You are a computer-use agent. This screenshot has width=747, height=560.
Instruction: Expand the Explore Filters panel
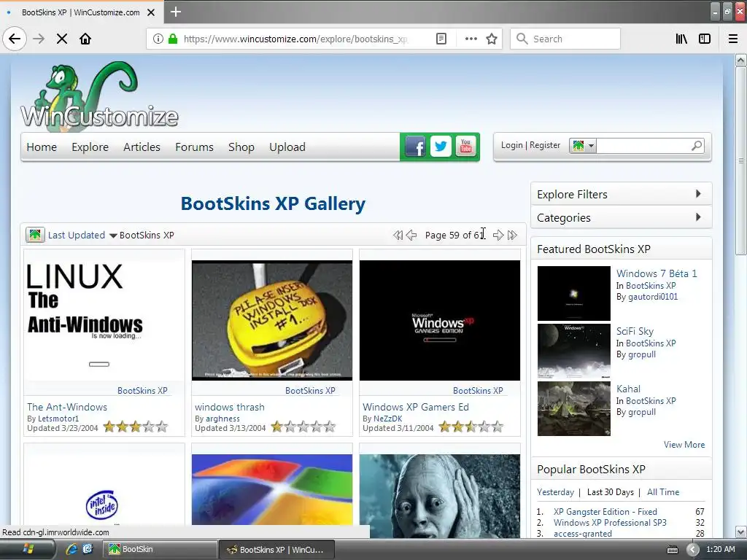point(622,194)
